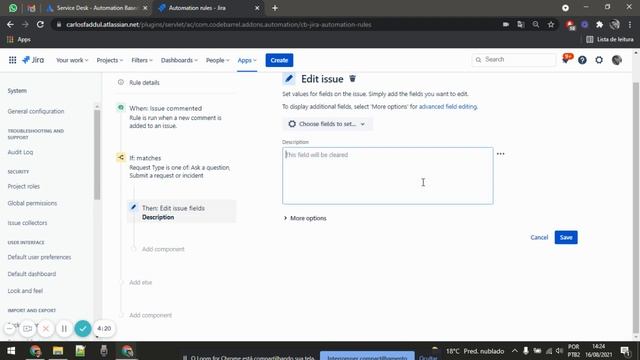Bookmark this page with the star
The image size is (640, 360).
point(551,24)
